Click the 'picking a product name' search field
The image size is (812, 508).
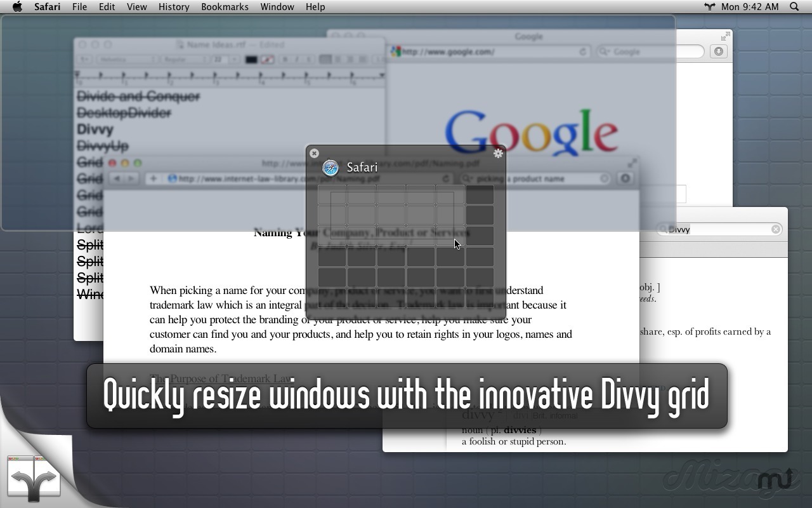tap(535, 178)
